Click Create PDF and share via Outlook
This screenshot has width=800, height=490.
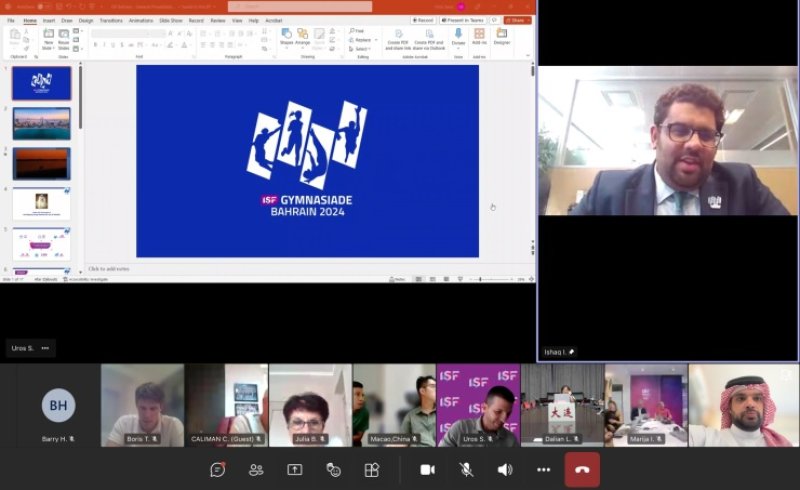(429, 39)
